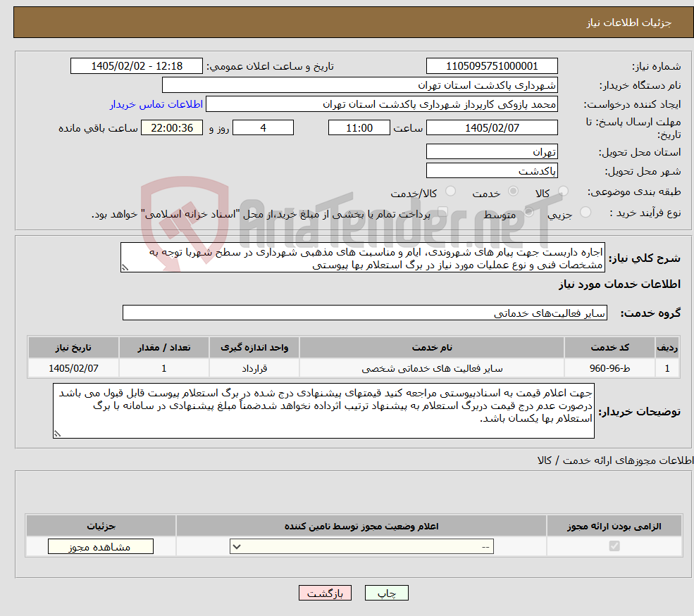The height and width of the screenshot is (616, 694).
Task: Select the کالا radio button
Action: [x=563, y=191]
